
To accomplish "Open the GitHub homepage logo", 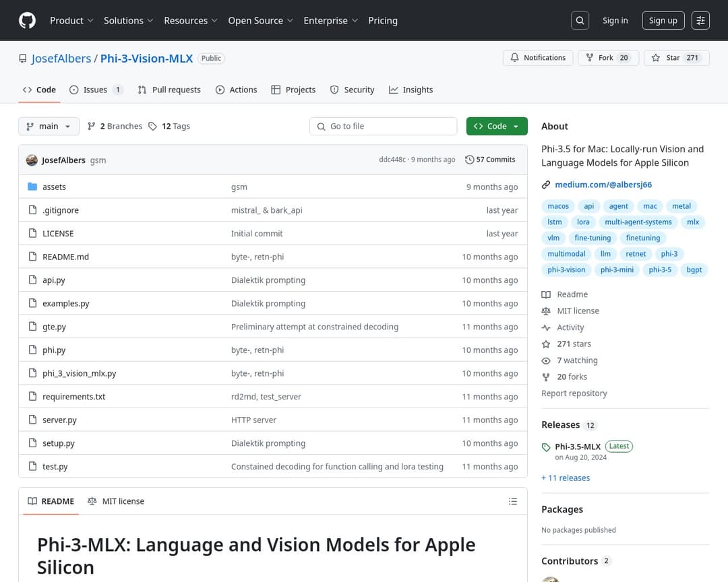I will pyautogui.click(x=27, y=20).
